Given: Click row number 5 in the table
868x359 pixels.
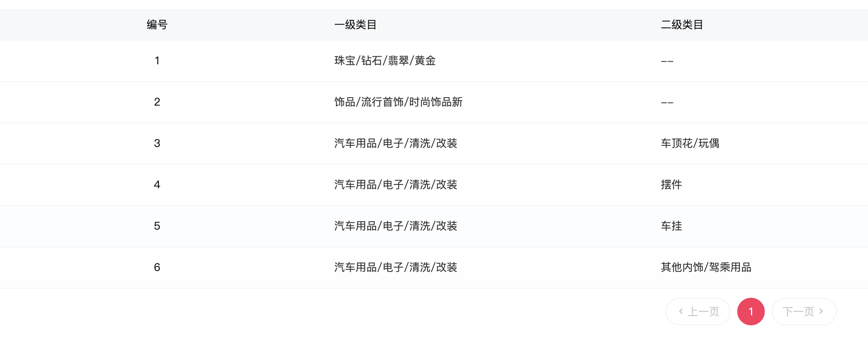Looking at the screenshot, I should (157, 226).
